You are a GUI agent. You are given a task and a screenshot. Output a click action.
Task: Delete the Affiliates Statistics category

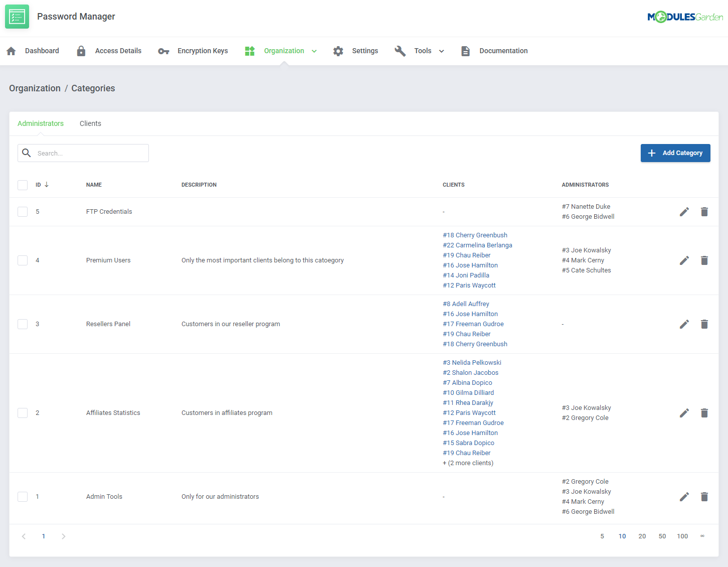click(x=704, y=413)
